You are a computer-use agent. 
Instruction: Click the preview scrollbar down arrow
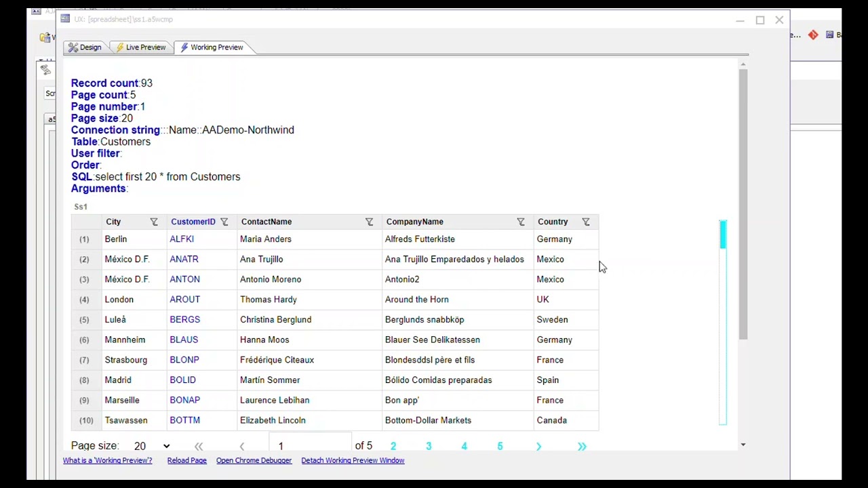pyautogui.click(x=743, y=445)
